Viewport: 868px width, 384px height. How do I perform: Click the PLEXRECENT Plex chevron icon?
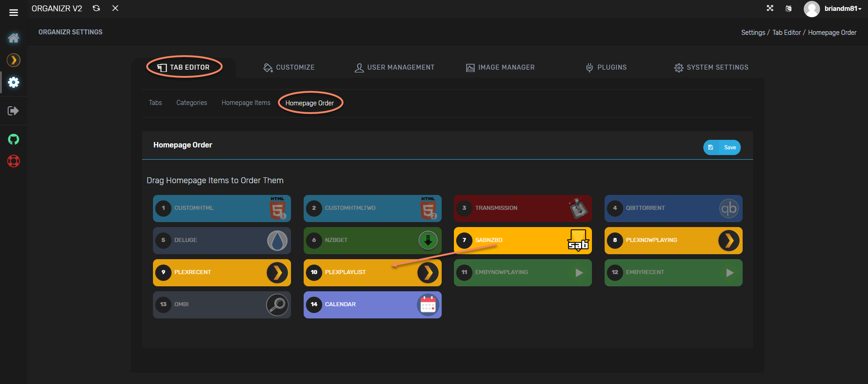(x=277, y=273)
